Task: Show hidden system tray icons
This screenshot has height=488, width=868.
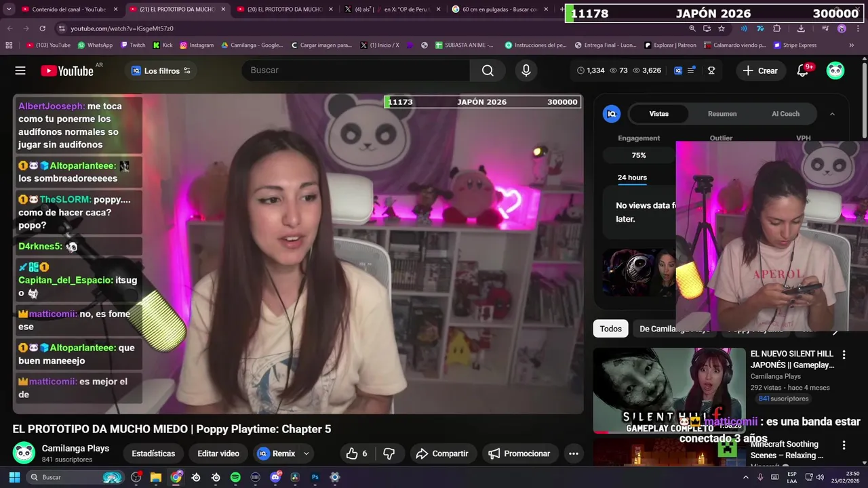Action: 746,477
